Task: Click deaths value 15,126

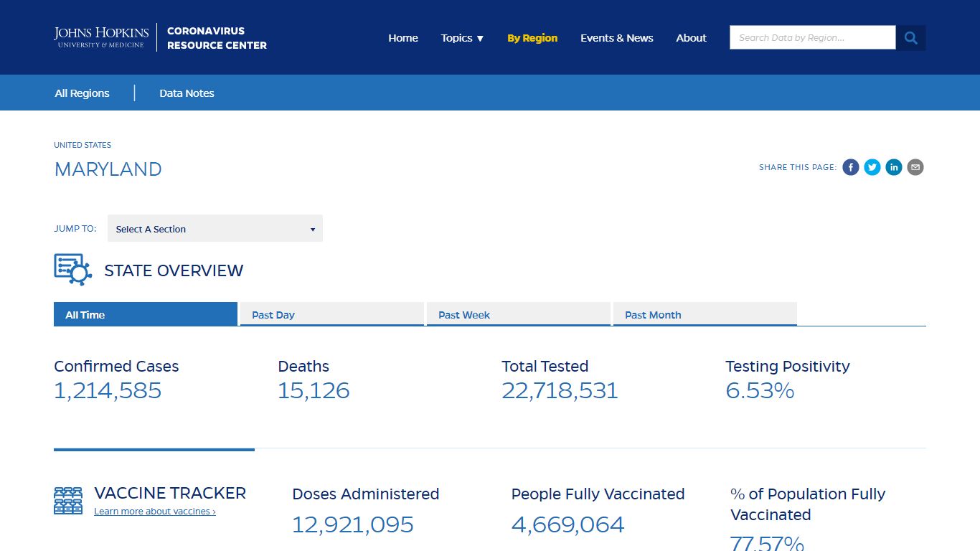Action: coord(314,391)
